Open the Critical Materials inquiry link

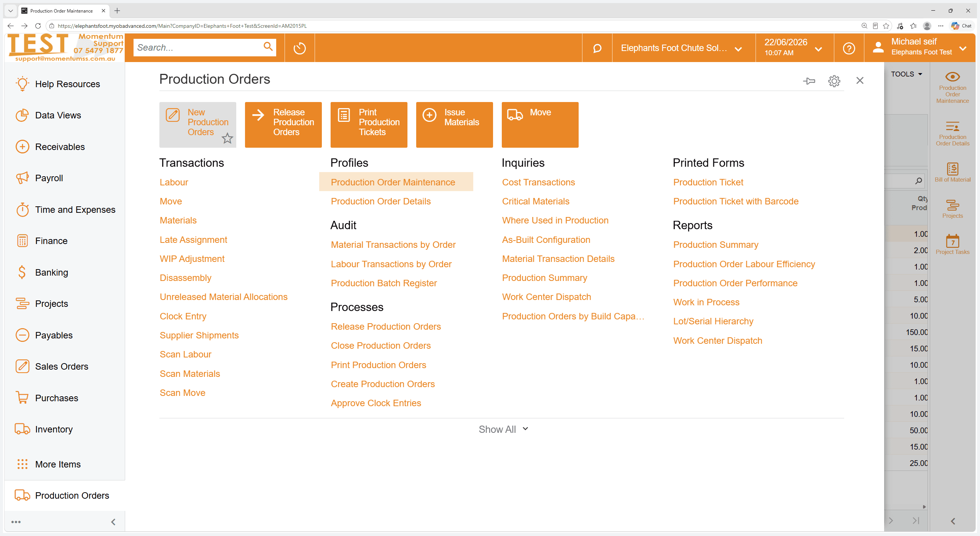(x=536, y=201)
